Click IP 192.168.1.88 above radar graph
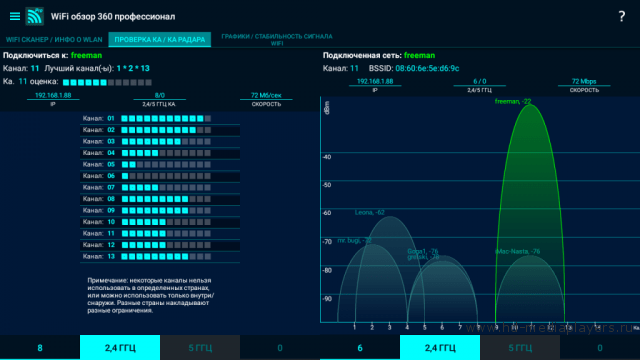The image size is (640, 360). click(375, 81)
